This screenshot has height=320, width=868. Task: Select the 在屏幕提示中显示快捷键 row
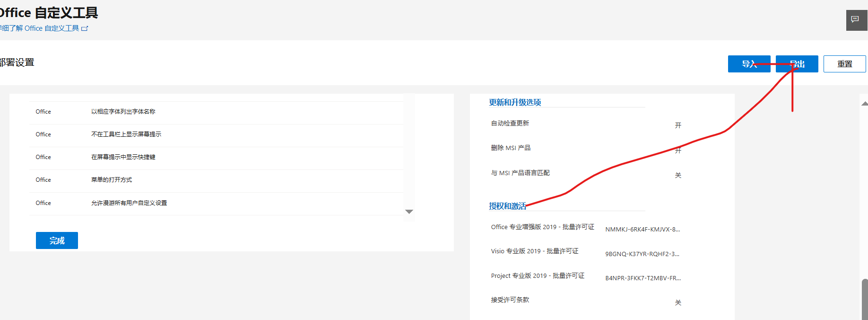(x=217, y=158)
